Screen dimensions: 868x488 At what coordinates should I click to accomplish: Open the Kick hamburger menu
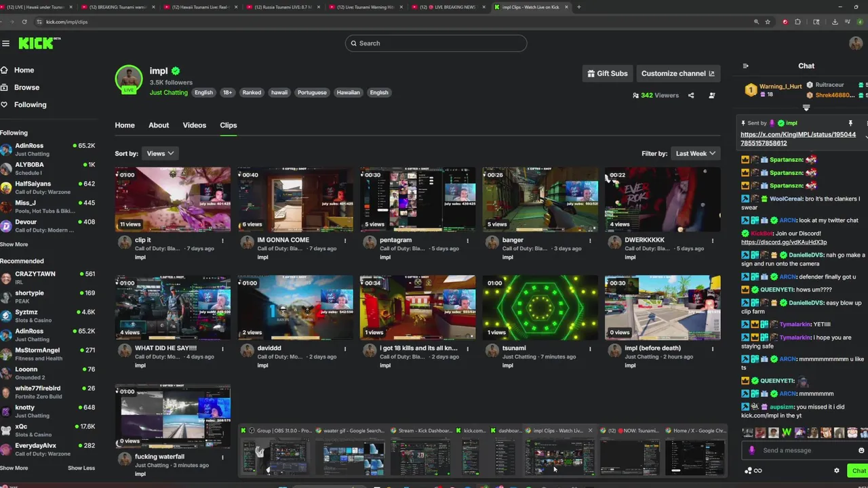tap(5, 43)
